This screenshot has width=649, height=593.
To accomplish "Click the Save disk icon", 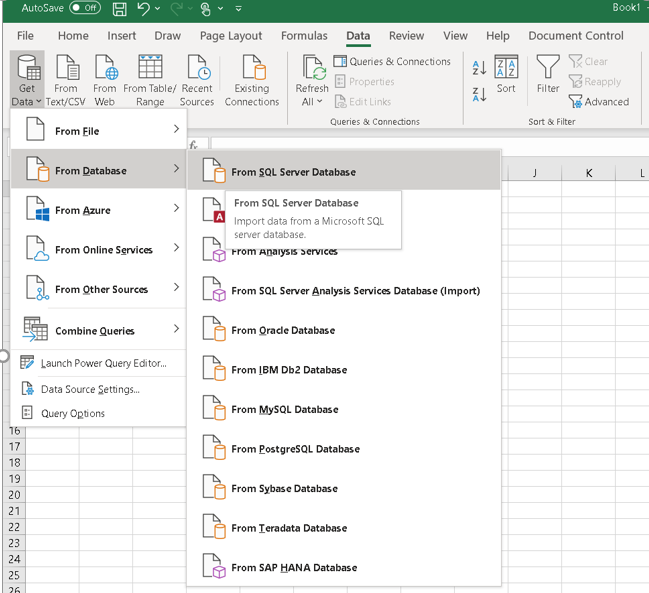I will tap(120, 9).
